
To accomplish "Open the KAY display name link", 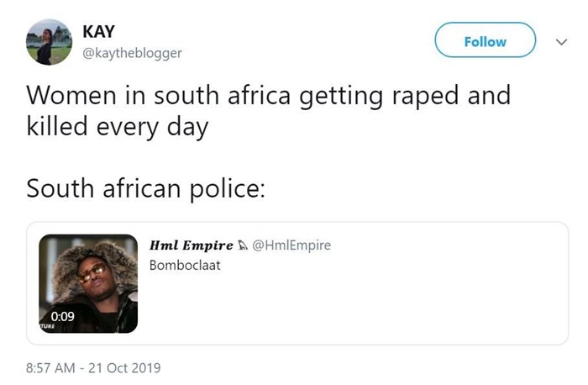I will (x=100, y=32).
